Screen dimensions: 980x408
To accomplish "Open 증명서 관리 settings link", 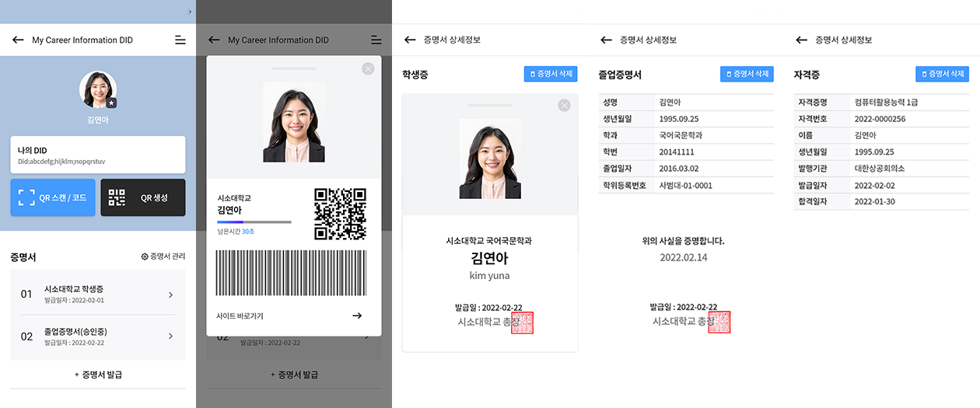I will tap(163, 256).
